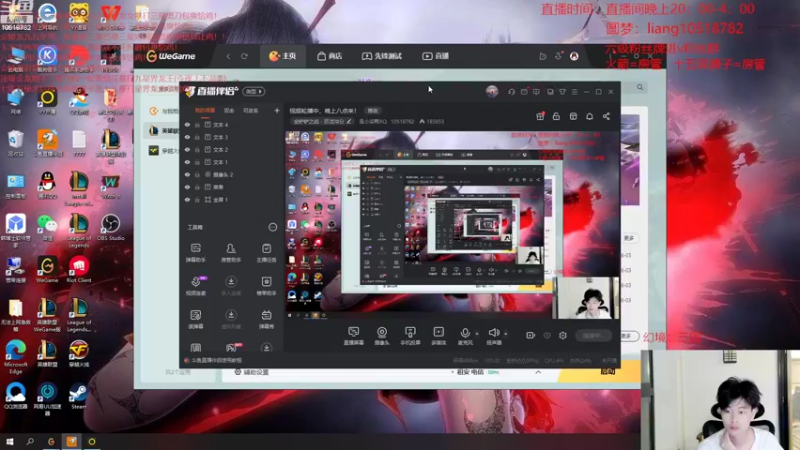The image size is (800, 450).
Task: Expand the toolbox more options circle
Action: [272, 227]
